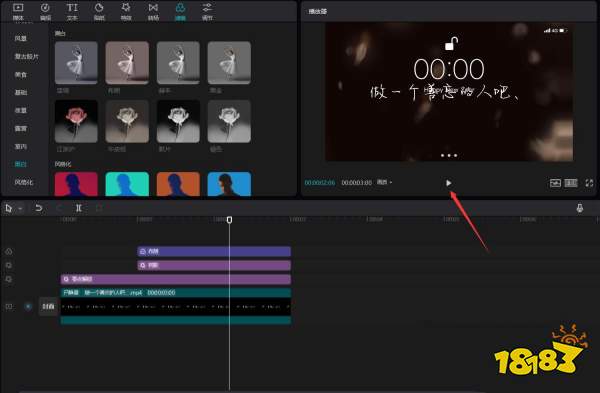Expand the quality dropdown next to the timecode
Screen dimensions: 600x393
(x=384, y=182)
